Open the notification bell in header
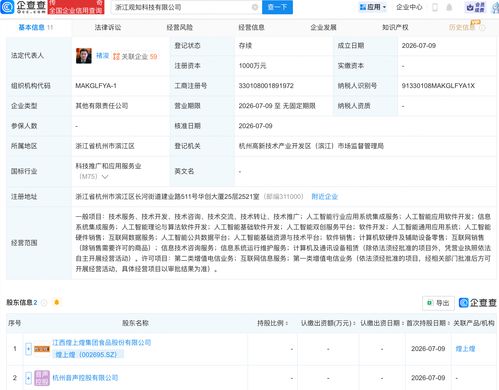Viewport: 499px width, 390px height. 449,7
